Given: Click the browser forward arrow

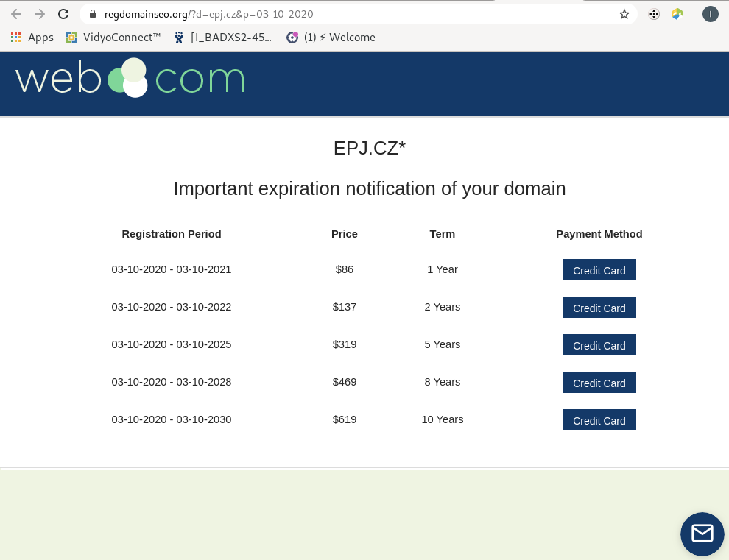Looking at the screenshot, I should click(40, 14).
